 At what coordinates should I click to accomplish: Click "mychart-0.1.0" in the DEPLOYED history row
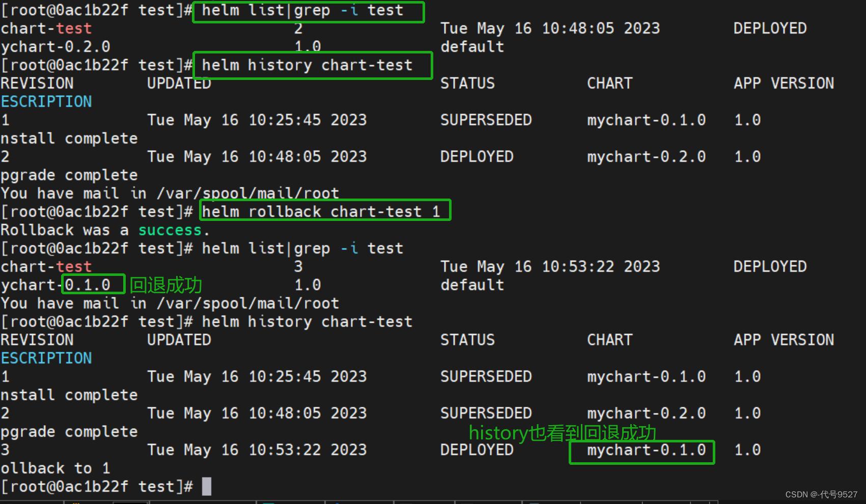[x=646, y=450]
